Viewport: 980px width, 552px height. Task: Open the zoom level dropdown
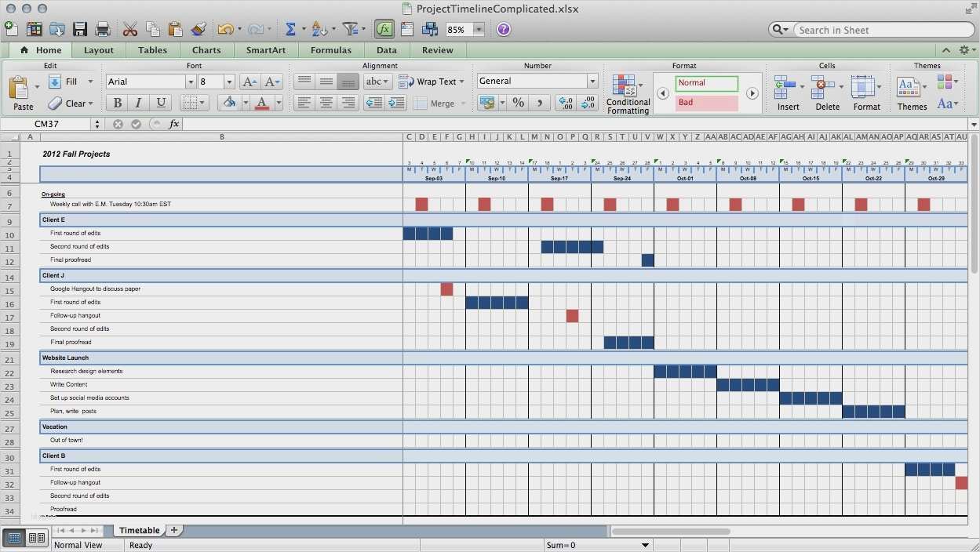point(479,29)
